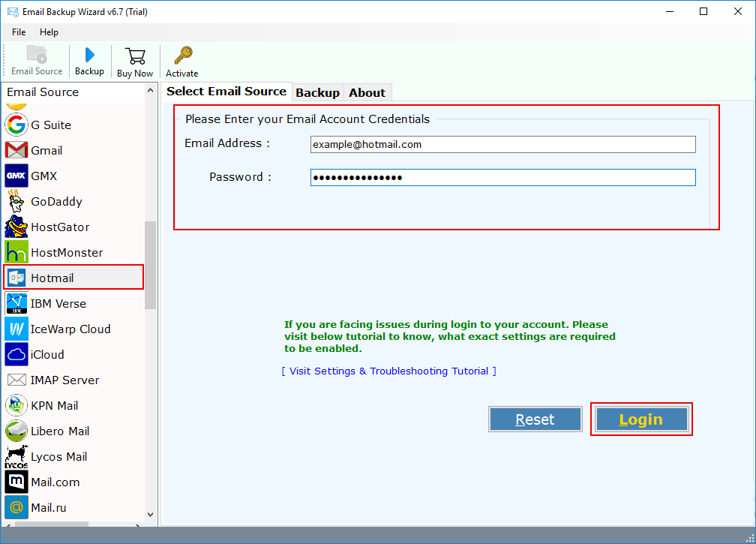Focus the Password input field
This screenshot has width=756, height=544.
pos(502,178)
